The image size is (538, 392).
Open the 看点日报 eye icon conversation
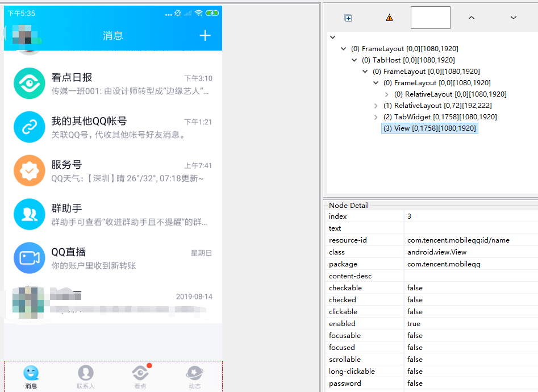pyautogui.click(x=29, y=84)
